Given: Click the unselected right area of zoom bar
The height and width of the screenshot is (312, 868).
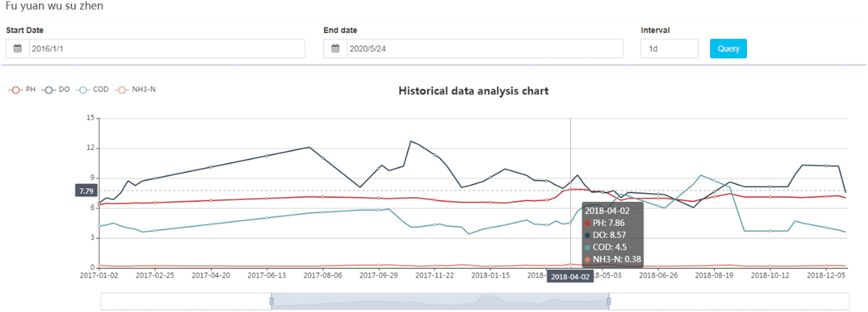Looking at the screenshot, I should [x=729, y=302].
